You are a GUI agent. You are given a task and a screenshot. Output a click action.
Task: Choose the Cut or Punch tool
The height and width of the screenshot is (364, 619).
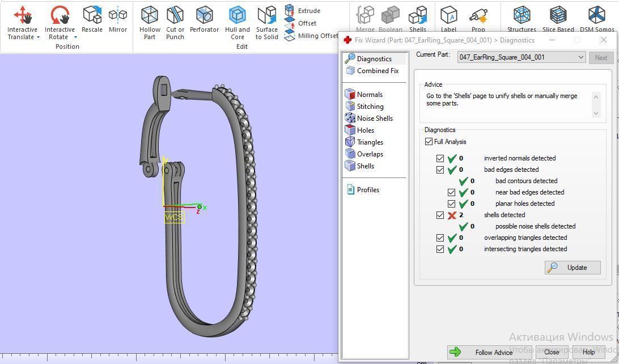click(175, 23)
